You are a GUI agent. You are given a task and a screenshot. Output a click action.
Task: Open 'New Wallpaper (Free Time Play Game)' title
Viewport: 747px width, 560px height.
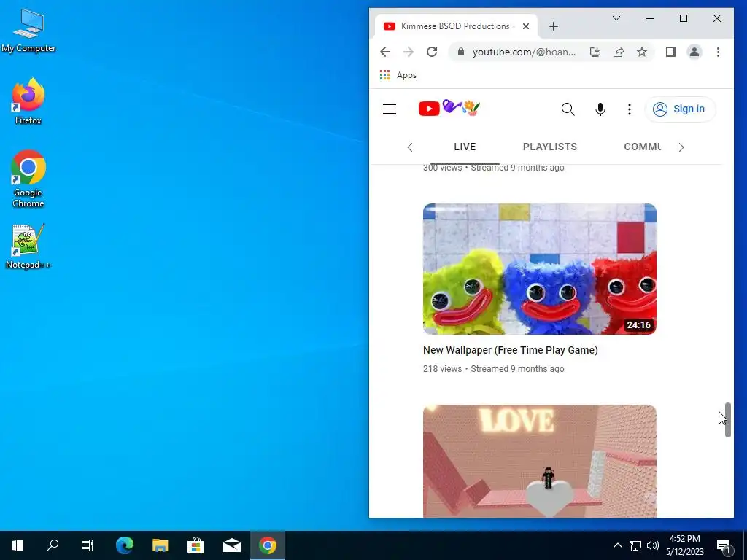pos(510,350)
